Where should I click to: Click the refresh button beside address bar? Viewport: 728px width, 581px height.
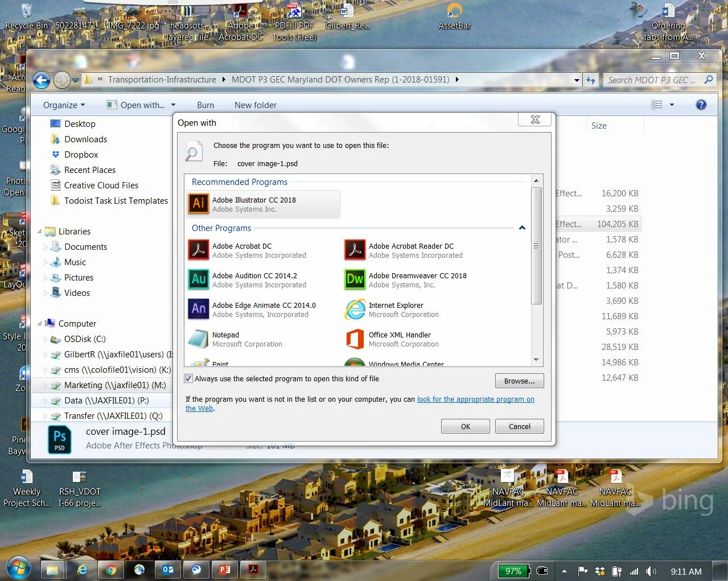(x=591, y=80)
